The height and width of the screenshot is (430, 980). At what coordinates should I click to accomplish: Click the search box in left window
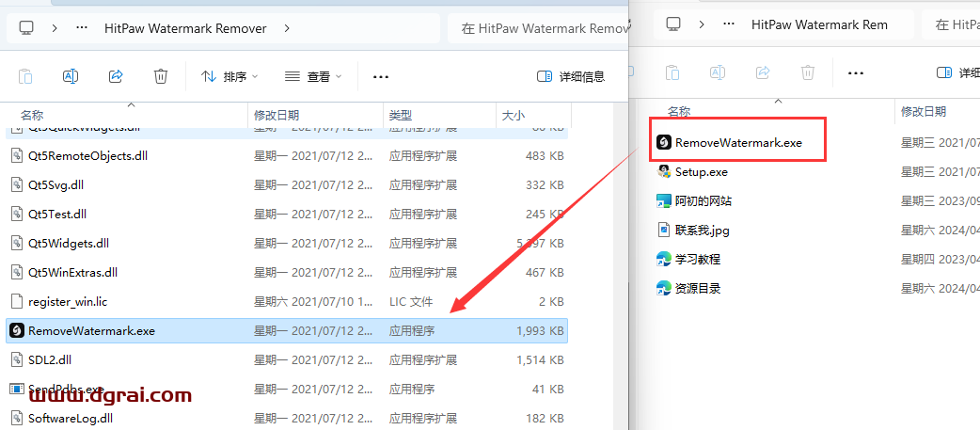click(x=538, y=28)
